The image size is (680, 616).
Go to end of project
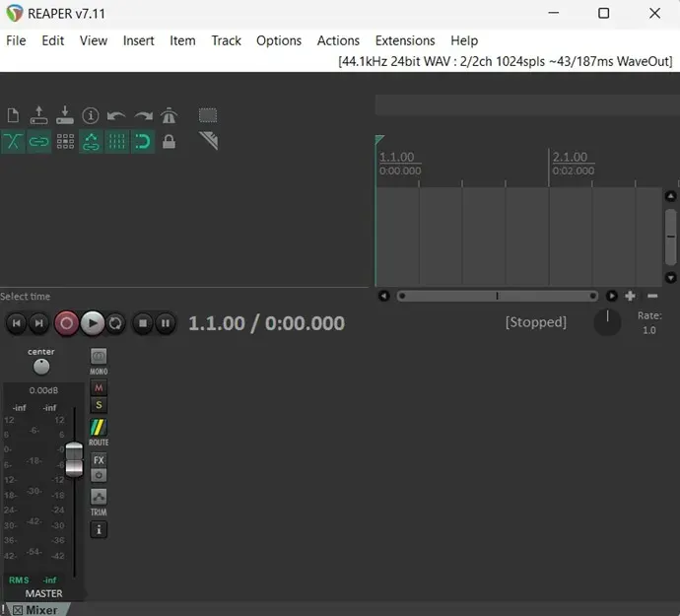(x=39, y=323)
